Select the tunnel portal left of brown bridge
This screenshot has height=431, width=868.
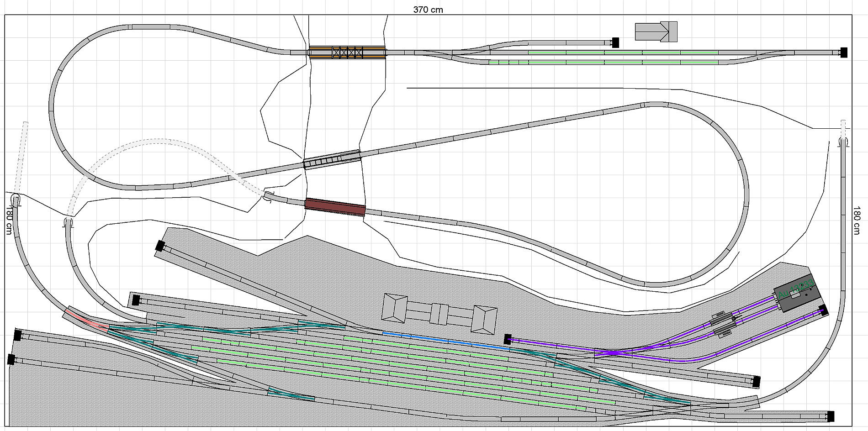click(x=268, y=197)
